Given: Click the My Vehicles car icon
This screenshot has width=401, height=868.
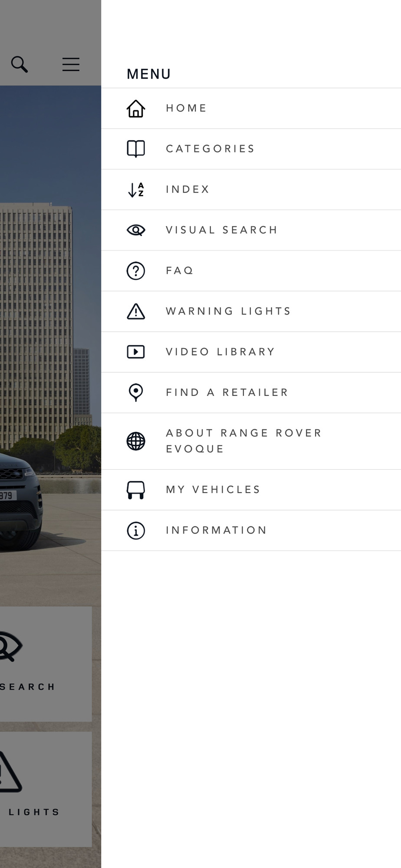Looking at the screenshot, I should click(x=136, y=490).
